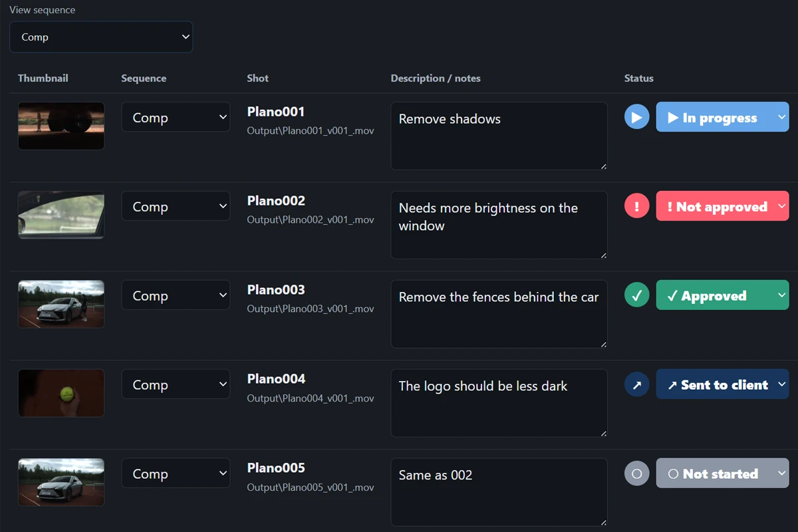This screenshot has width=798, height=532.
Task: Edit the 'Remove shadows' notes field
Action: [499, 136]
